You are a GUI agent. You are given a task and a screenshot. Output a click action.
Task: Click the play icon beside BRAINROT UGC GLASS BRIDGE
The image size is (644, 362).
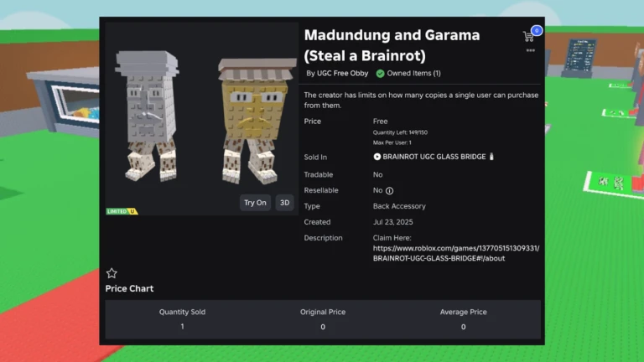click(x=377, y=157)
